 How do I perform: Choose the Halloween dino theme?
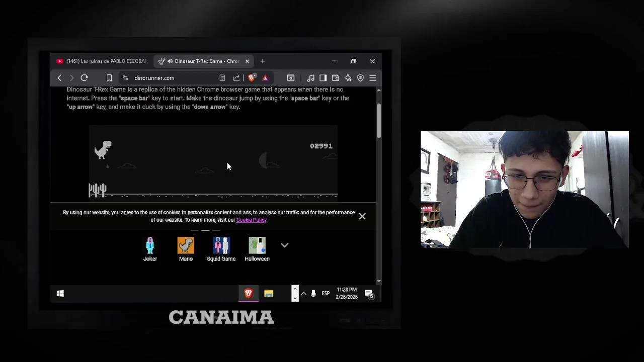click(x=257, y=249)
